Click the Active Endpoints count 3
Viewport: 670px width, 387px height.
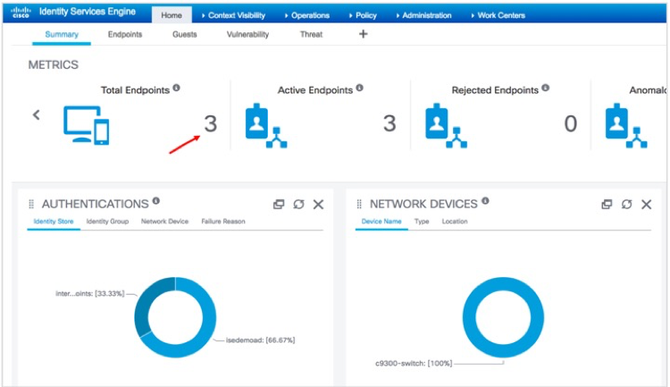[x=389, y=124]
